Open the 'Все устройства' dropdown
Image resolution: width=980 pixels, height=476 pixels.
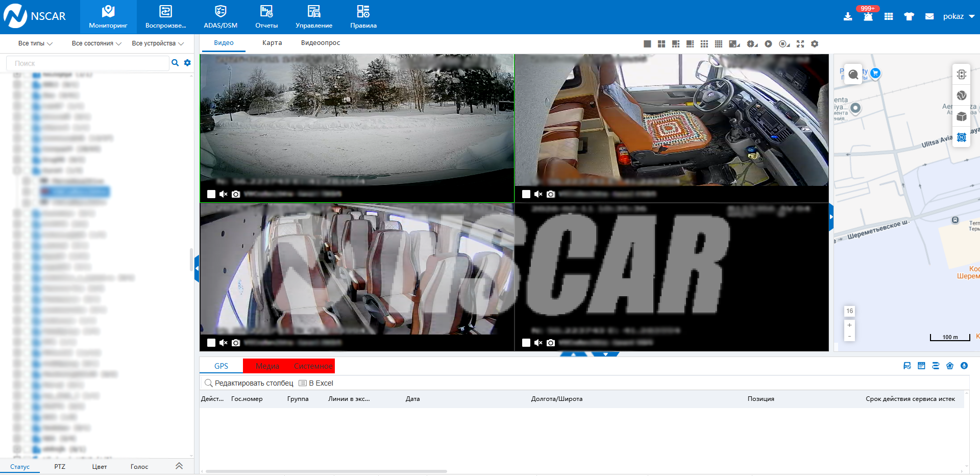click(158, 43)
